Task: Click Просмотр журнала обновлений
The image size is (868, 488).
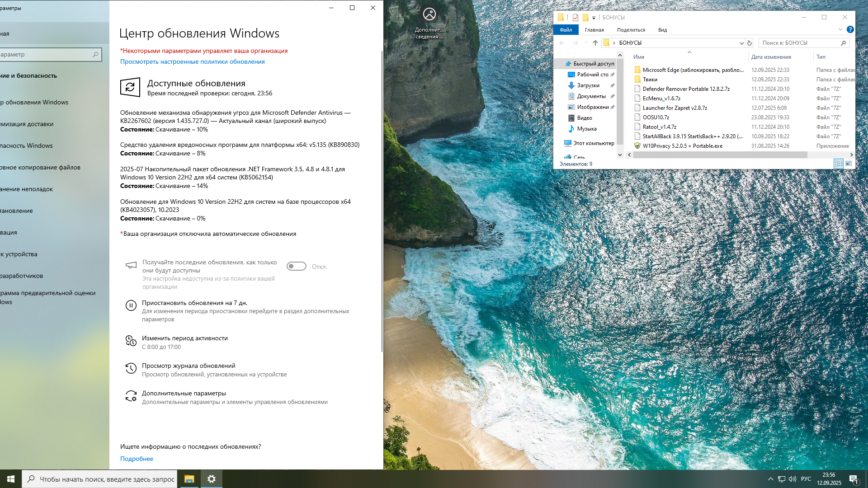Action: coord(189,366)
